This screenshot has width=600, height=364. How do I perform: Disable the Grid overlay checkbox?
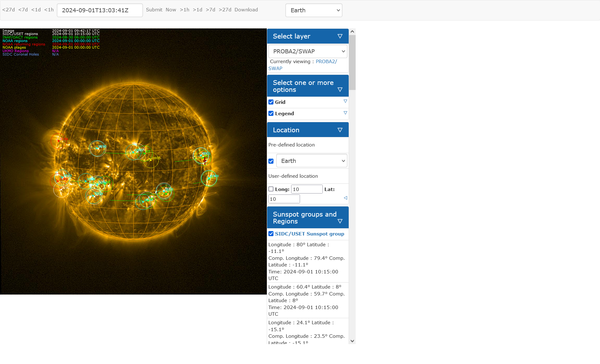[x=271, y=102]
